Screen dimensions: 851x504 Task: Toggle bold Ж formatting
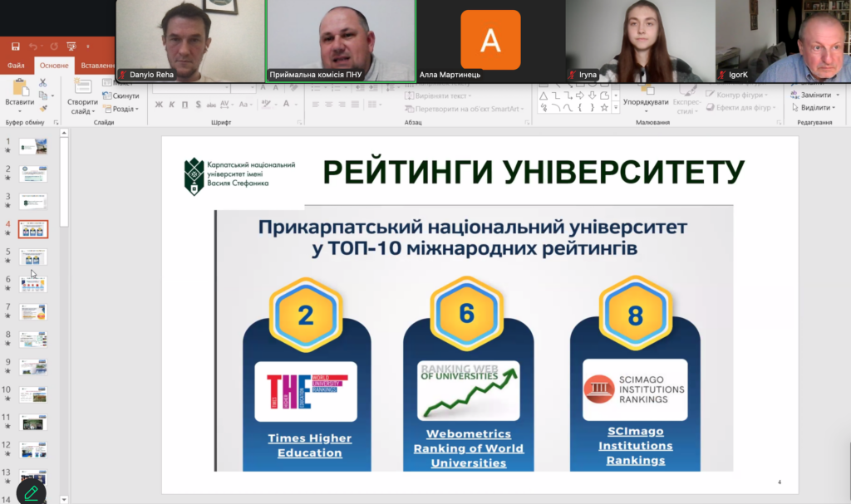159,105
